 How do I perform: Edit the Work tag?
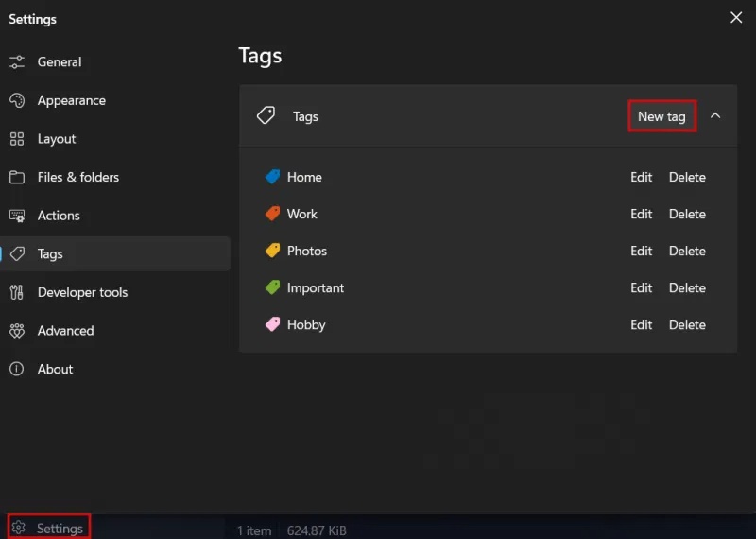[642, 214]
